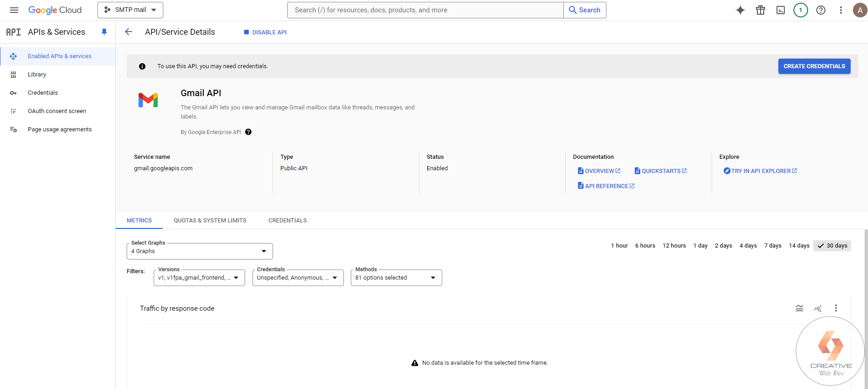Open the help question mark menu
The width and height of the screenshot is (868, 389).
click(x=821, y=10)
